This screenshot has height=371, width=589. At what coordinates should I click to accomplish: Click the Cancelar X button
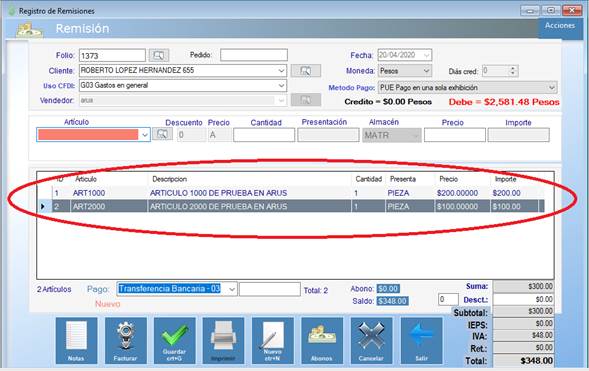click(371, 340)
